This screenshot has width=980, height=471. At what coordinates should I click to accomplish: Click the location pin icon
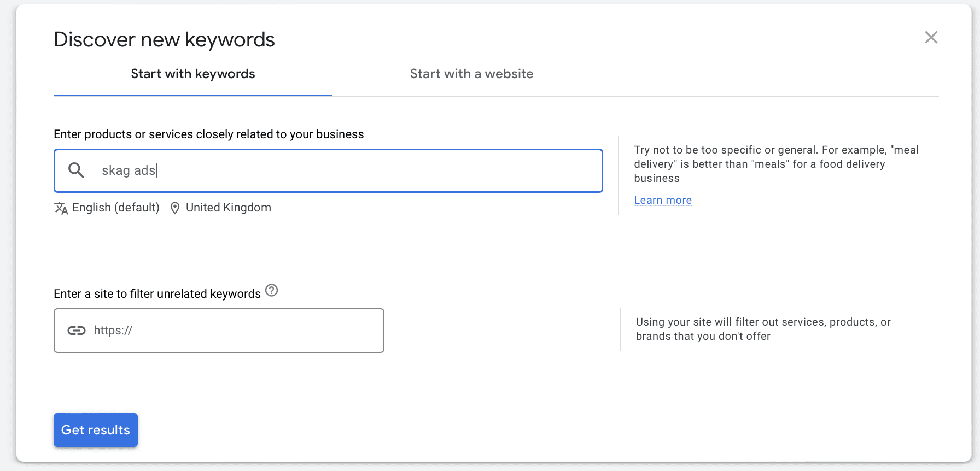(175, 208)
